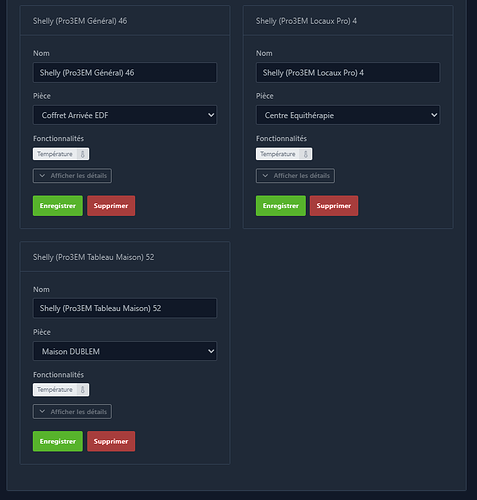Expand Afficher les détails for Pro3EM Général 46
The height and width of the screenshot is (500, 477).
pyautogui.click(x=72, y=176)
